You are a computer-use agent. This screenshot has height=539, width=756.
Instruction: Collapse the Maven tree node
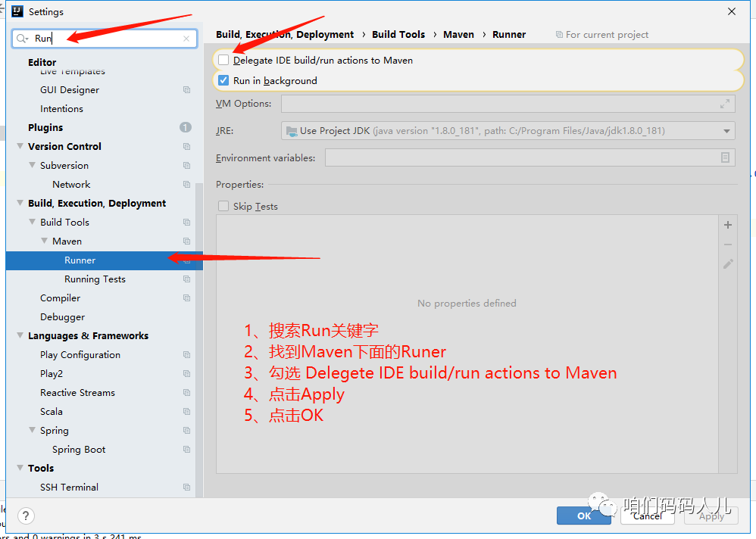coord(45,241)
